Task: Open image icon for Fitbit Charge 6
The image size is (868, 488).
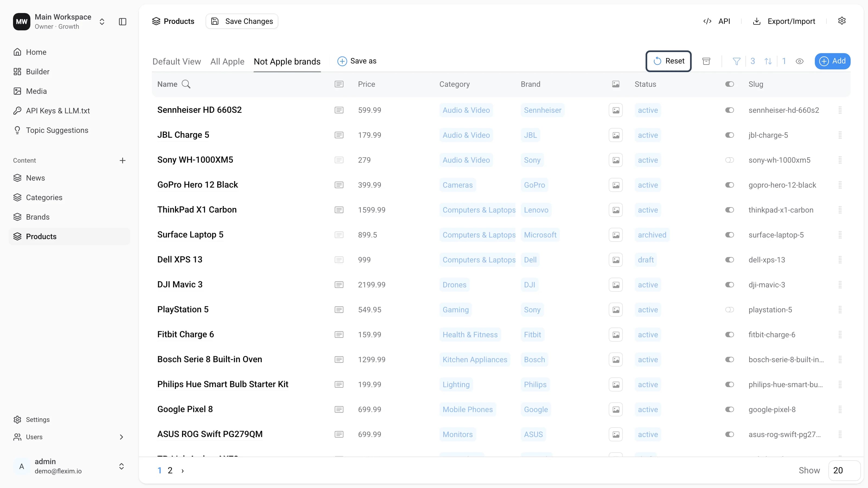Action: point(616,335)
